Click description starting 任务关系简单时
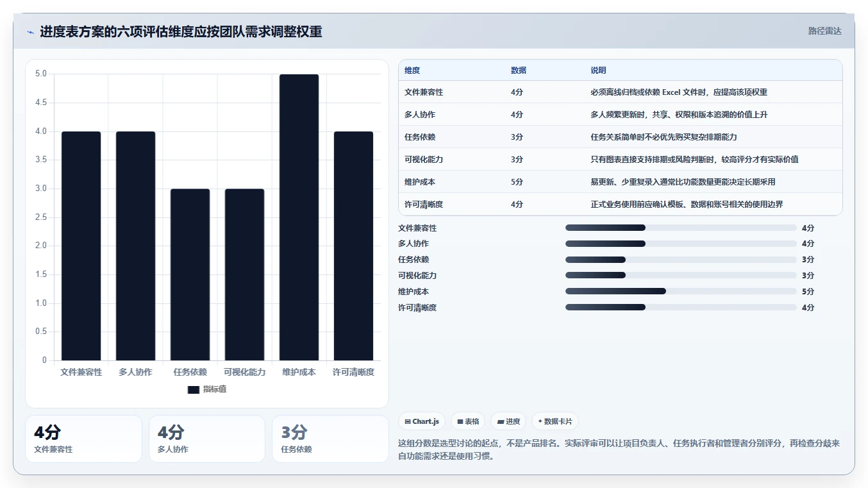868x488 pixels. point(664,137)
